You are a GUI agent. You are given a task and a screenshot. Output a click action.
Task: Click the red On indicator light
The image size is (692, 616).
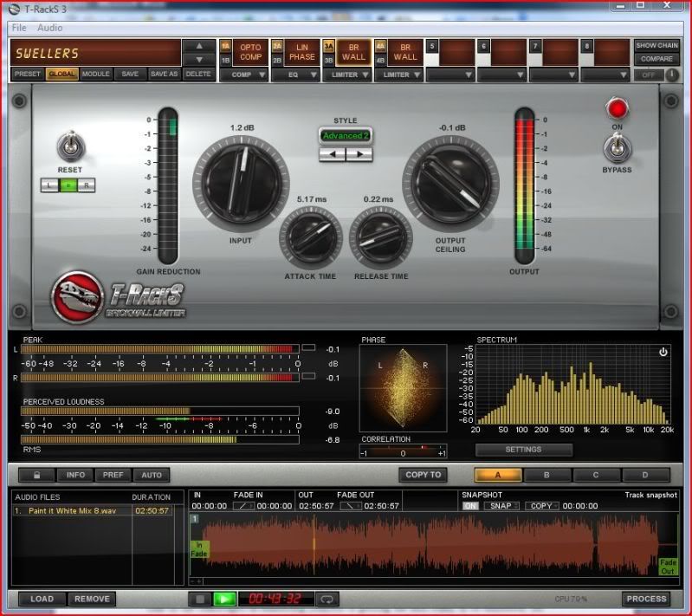pyautogui.click(x=617, y=108)
